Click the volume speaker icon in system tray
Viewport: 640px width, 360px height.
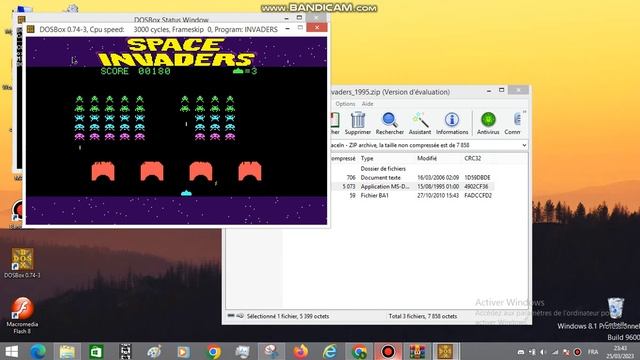(x=543, y=352)
